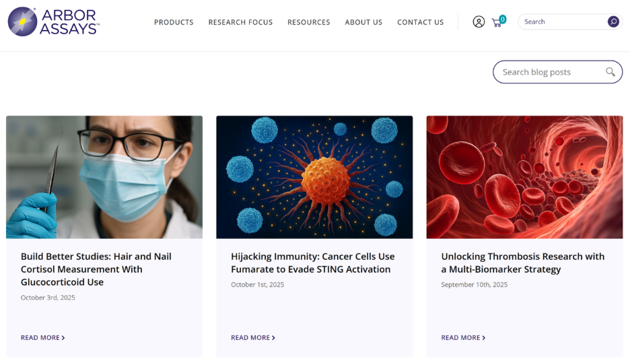
Task: Open the cancer cell illustration thumbnail
Action: [x=314, y=177]
